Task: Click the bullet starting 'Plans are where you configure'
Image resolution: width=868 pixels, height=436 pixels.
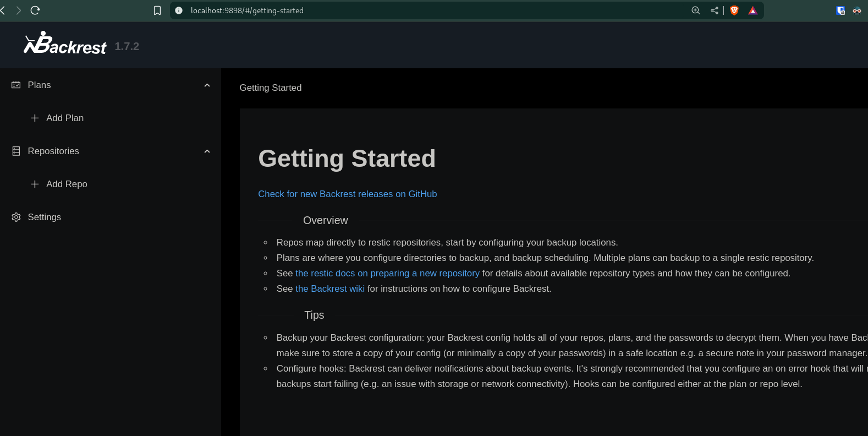Action: click(x=545, y=258)
